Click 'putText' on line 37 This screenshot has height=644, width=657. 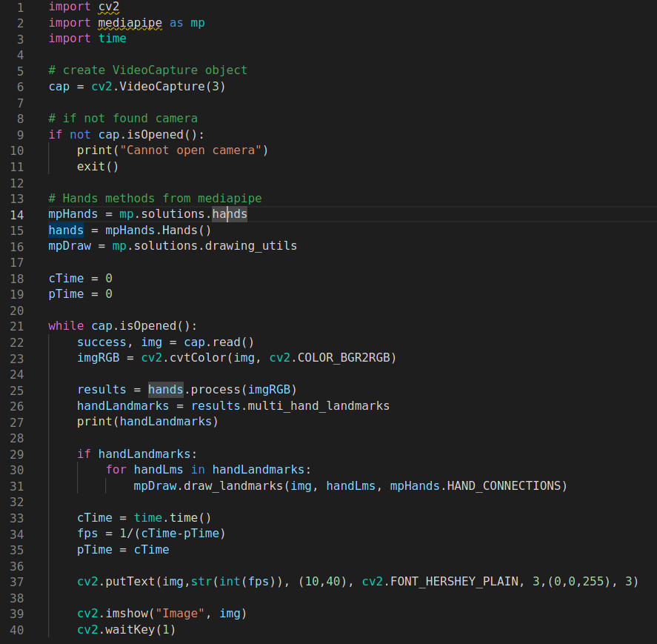coord(130,582)
